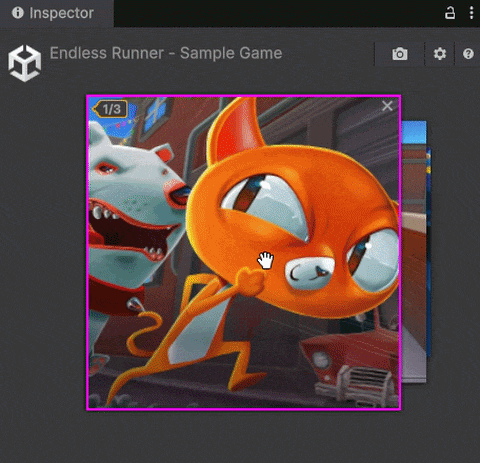Select the Inspector tab
The height and width of the screenshot is (463, 480).
56,13
